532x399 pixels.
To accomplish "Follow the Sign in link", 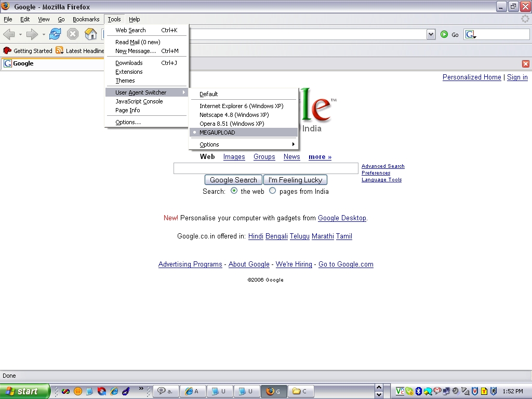I will pyautogui.click(x=517, y=77).
